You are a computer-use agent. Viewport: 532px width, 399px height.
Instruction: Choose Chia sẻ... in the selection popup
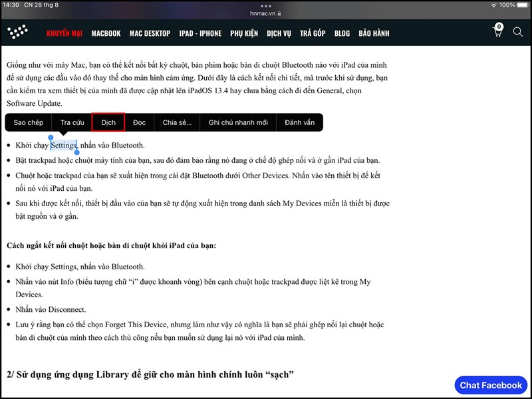(x=177, y=122)
